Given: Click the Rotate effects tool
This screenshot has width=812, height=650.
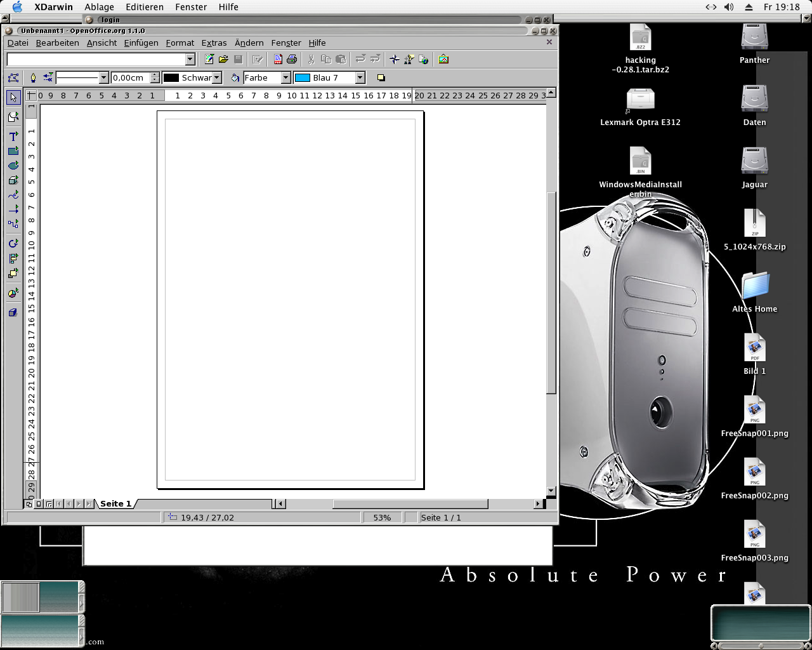Looking at the screenshot, I should point(13,244).
